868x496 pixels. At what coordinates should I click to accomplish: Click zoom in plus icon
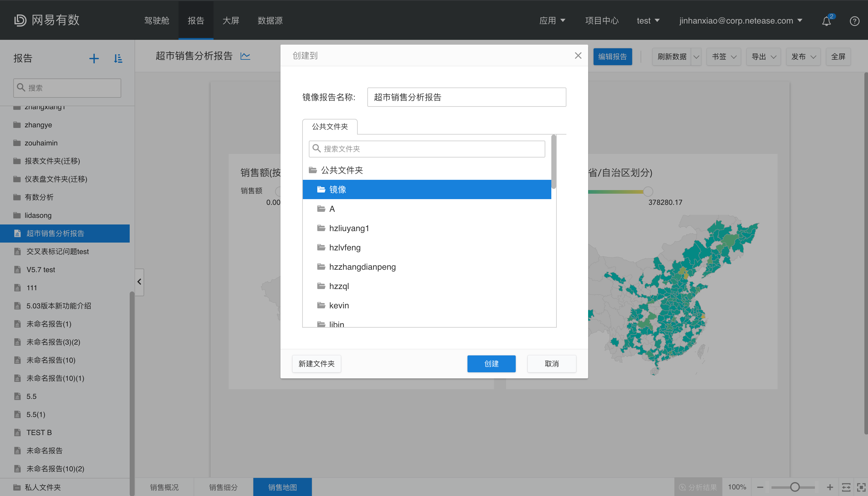pyautogui.click(x=830, y=487)
